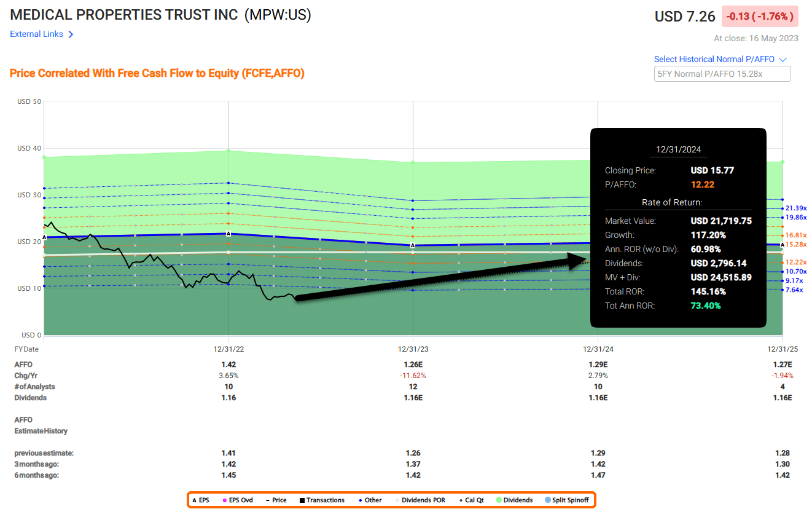This screenshot has width=812, height=517.
Task: Toggle the Other legend item
Action: tap(369, 500)
